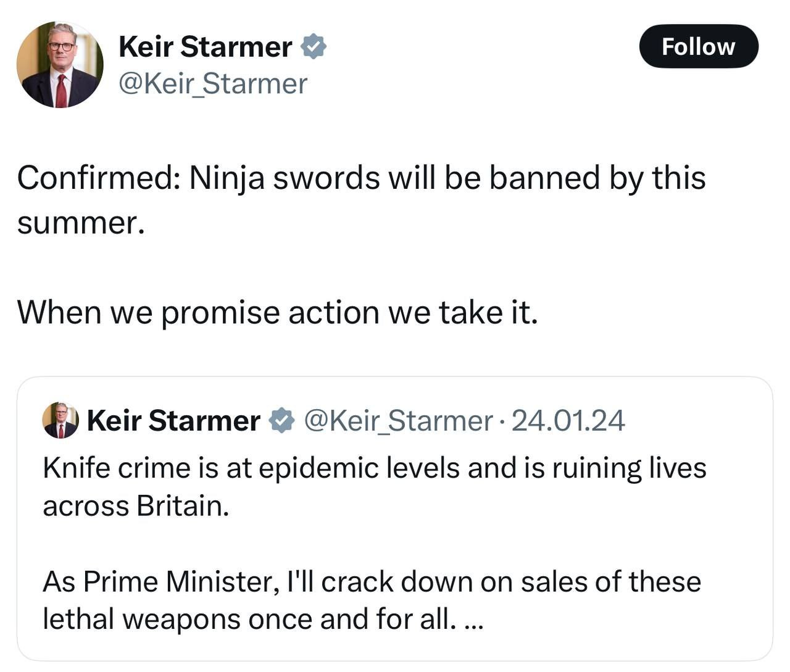790x672 pixels.
Task: Click the 'Knife crime is at epidemic levels' line
Action: coord(374,468)
